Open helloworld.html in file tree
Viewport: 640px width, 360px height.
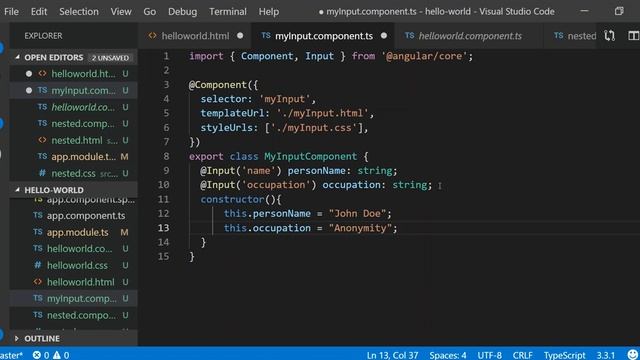click(73, 282)
